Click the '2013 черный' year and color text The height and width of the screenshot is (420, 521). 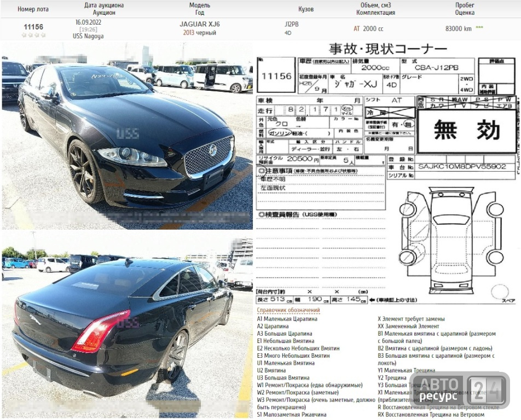(x=199, y=32)
